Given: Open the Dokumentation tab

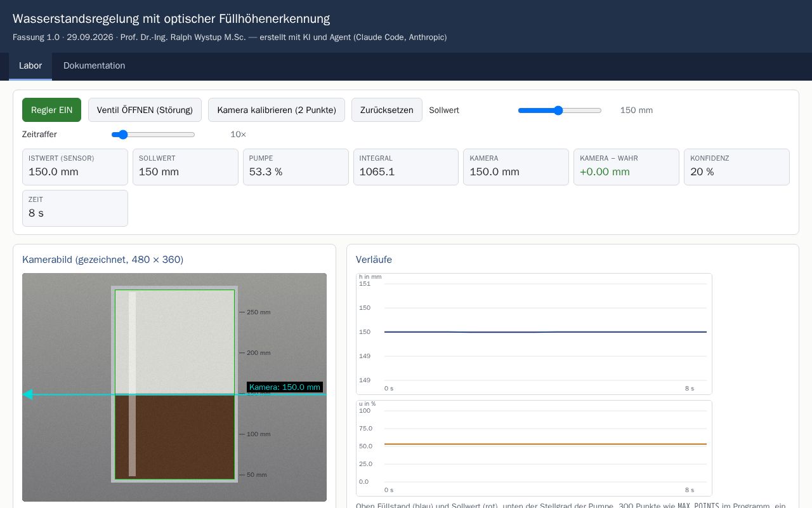Looking at the screenshot, I should click(x=95, y=66).
